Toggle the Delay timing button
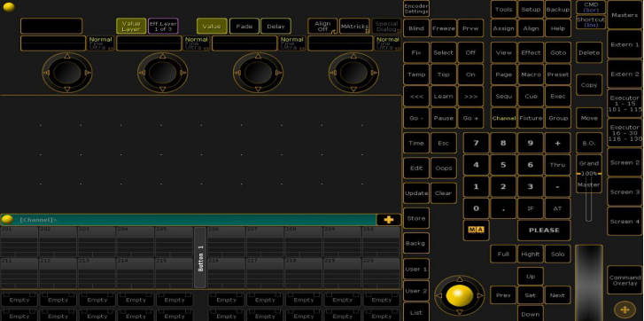Screen dimensions: 644x321 click(275, 26)
